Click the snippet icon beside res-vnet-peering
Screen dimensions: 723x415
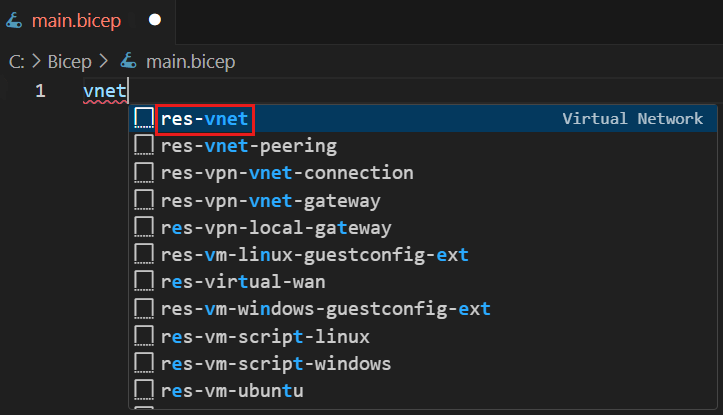tap(144, 146)
